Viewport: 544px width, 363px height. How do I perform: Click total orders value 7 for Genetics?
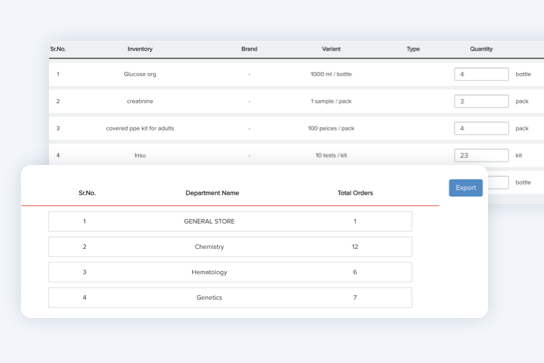(355, 297)
